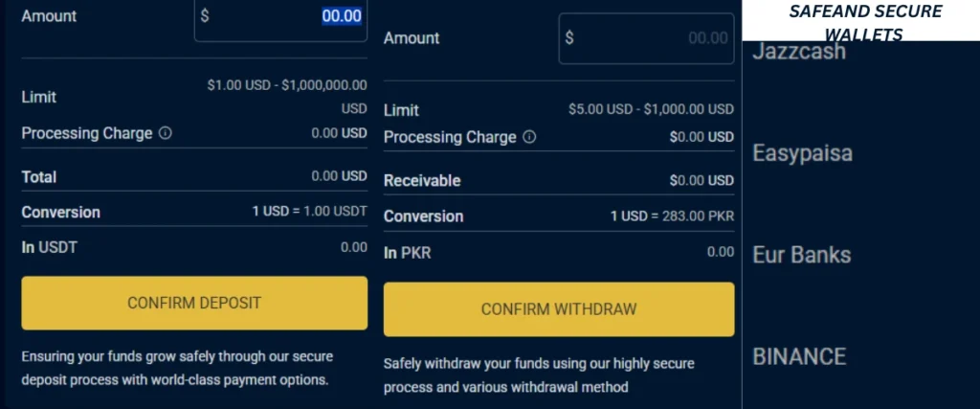Viewport: 980px width, 409px height.
Task: Click the deposit Processing Charge info icon
Action: (x=165, y=133)
